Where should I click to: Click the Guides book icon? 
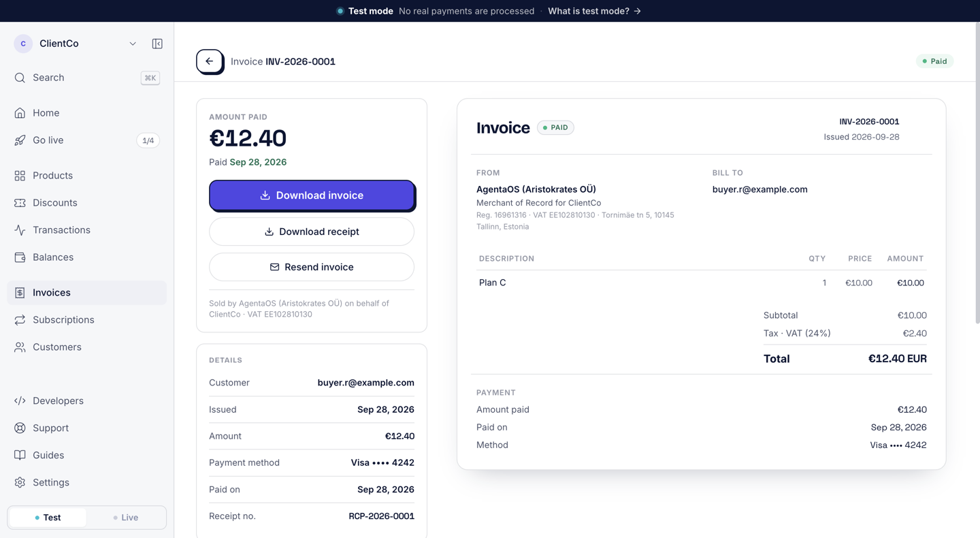20,456
